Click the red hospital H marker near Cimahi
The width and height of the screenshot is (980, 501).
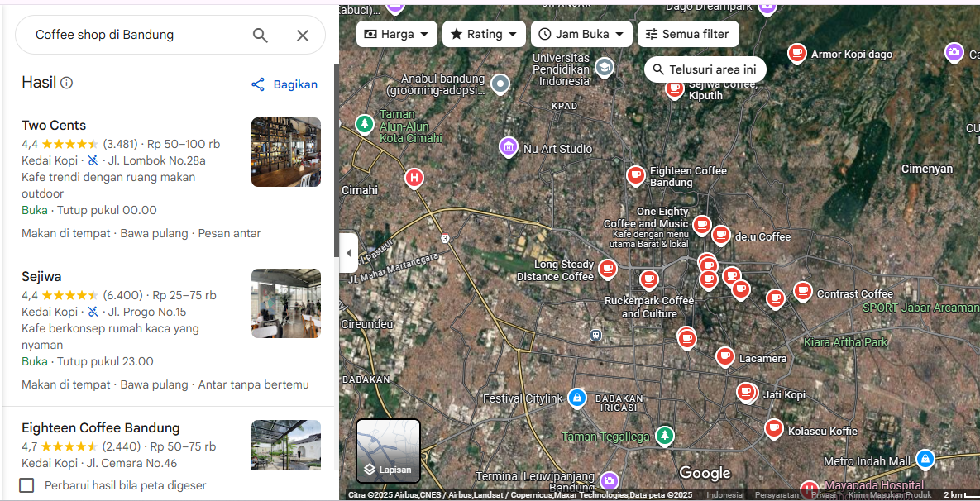[x=414, y=179]
